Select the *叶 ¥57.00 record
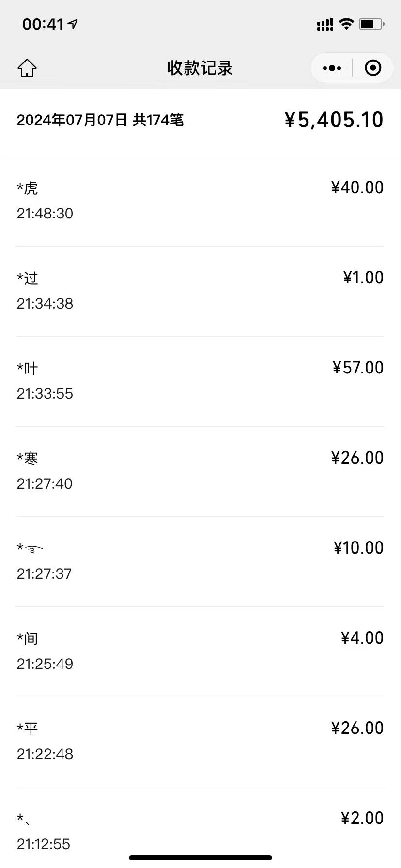The image size is (401, 868). [200, 381]
